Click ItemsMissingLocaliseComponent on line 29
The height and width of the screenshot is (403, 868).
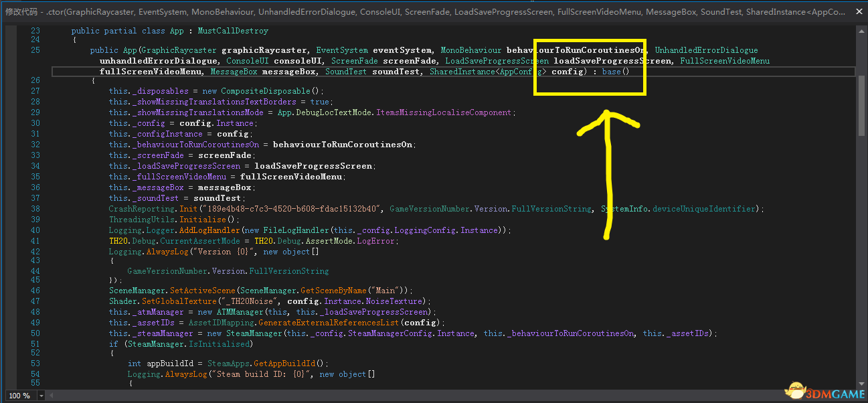point(444,112)
